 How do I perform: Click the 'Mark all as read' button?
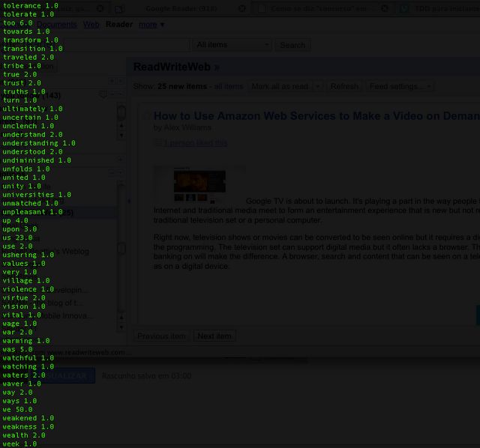[x=280, y=87]
